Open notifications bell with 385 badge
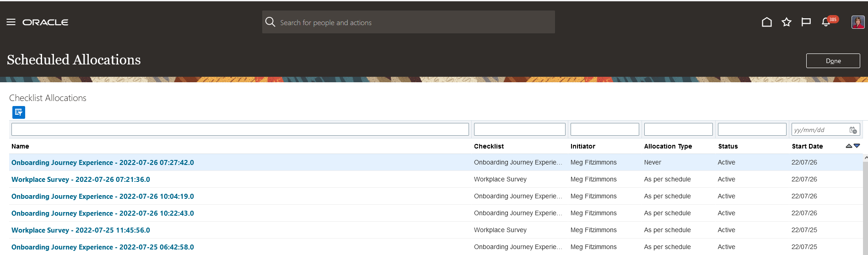868x255 pixels. (826, 22)
